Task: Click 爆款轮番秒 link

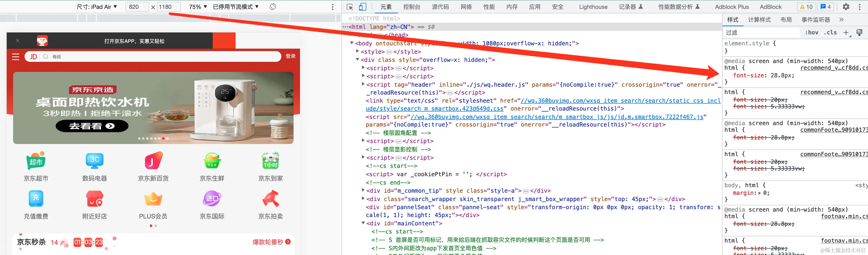Action: click(x=272, y=242)
